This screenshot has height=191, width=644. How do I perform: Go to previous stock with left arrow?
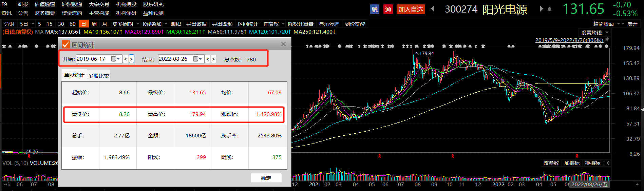tap(433, 9)
